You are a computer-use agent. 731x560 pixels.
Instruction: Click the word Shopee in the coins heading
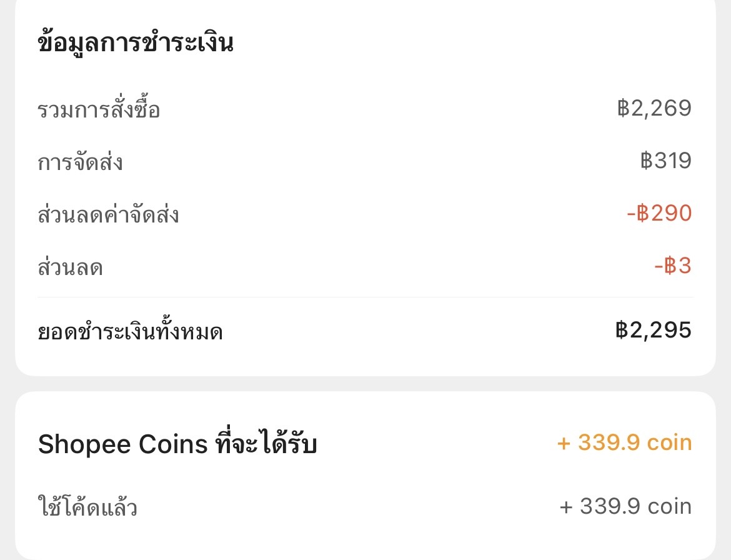click(85, 445)
